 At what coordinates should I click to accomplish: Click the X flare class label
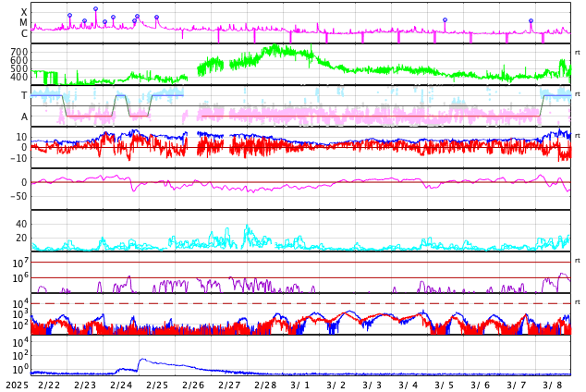(x=24, y=13)
